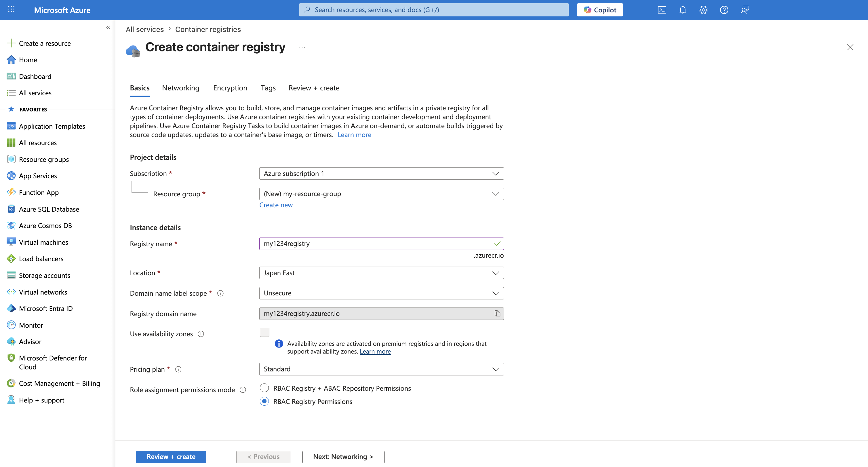Switch to the Encryption tab
This screenshot has height=467, width=868.
pyautogui.click(x=230, y=88)
